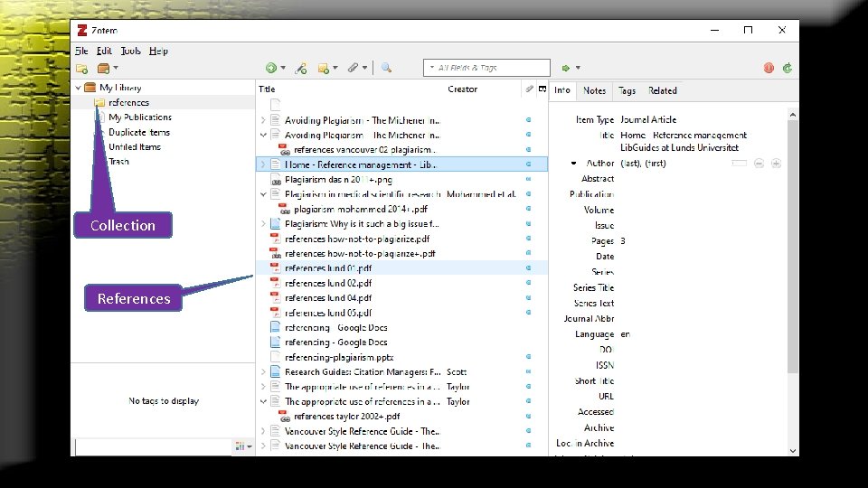Click the Add Attachment paperclip icon
Viewport: 868px width, 488px height.
(354, 68)
